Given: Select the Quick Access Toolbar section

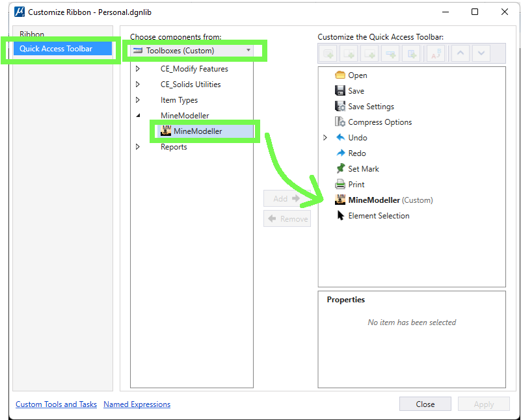Looking at the screenshot, I should pos(56,49).
